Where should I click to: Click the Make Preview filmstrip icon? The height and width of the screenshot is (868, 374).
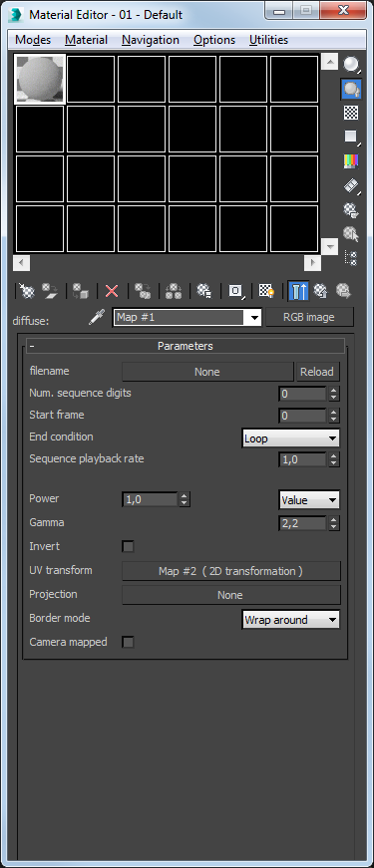click(351, 185)
